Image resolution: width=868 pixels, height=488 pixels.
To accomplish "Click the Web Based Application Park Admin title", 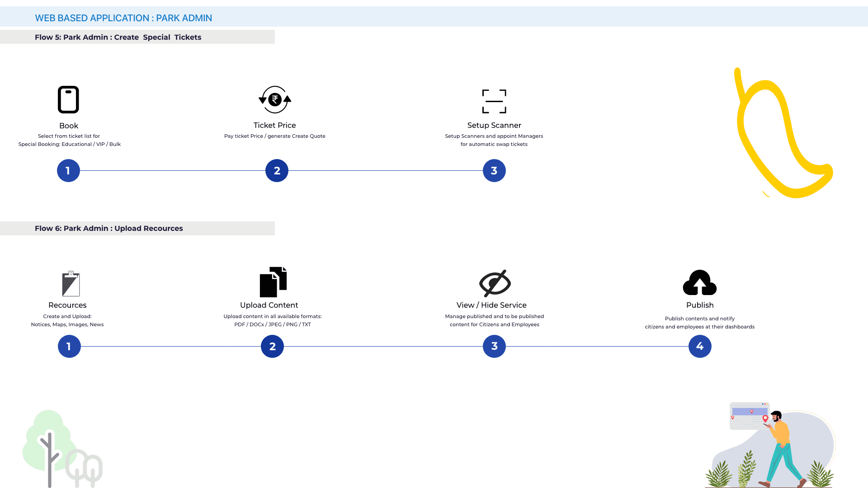I will 123,18.
